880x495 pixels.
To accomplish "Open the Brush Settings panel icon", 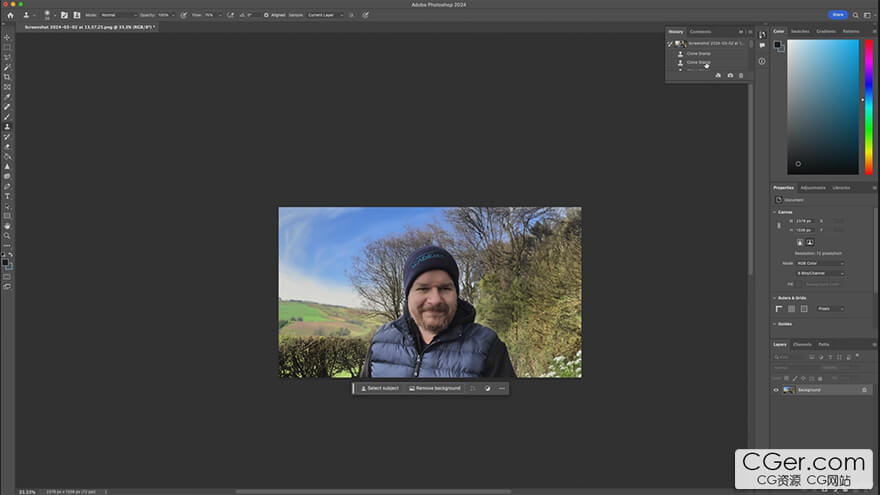I will click(64, 15).
